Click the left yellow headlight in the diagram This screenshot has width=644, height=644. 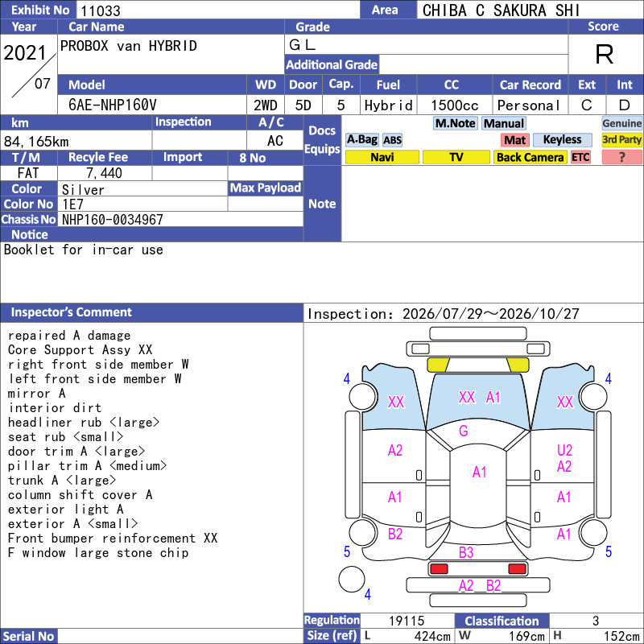pos(438,365)
